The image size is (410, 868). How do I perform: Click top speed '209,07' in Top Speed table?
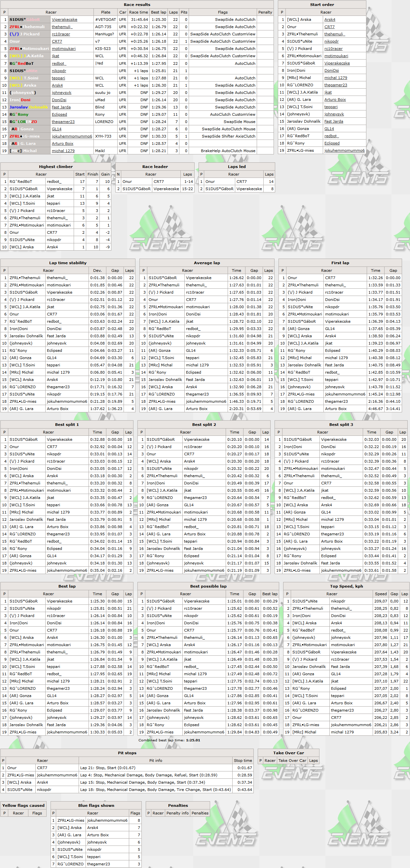(381, 601)
